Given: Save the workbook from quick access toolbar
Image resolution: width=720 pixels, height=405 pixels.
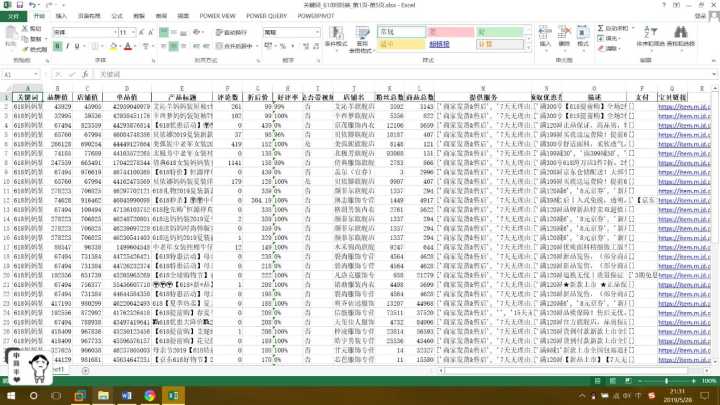Looking at the screenshot, I should (x=20, y=5).
